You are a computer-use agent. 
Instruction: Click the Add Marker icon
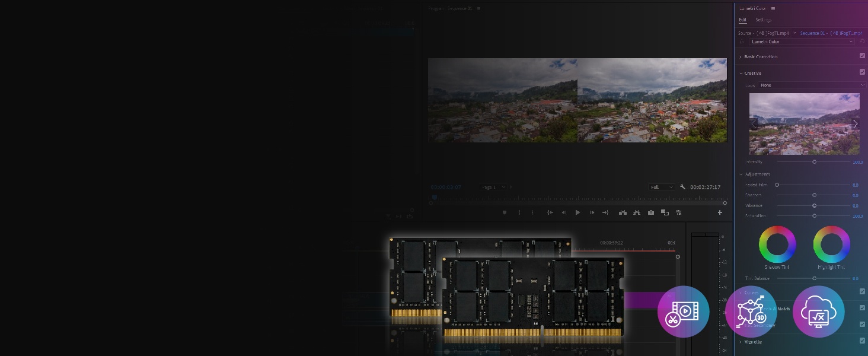coord(505,212)
